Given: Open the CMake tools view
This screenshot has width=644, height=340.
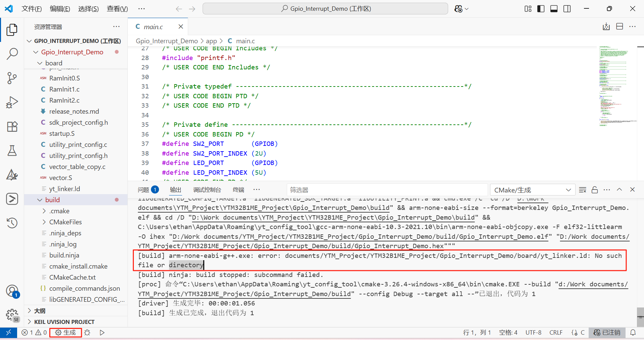Looking at the screenshot, I should pyautogui.click(x=12, y=175).
